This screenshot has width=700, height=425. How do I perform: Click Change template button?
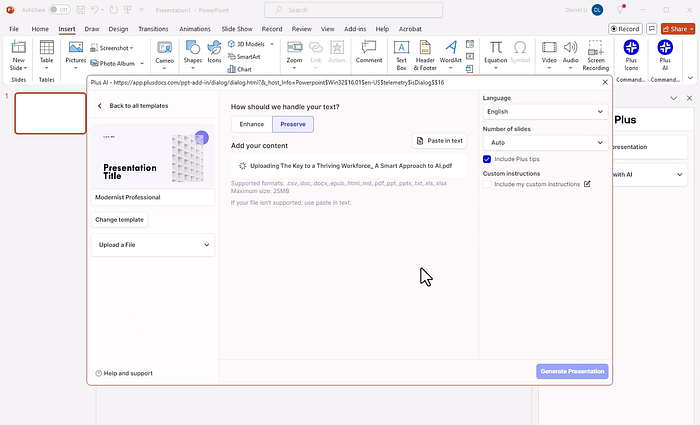119,220
